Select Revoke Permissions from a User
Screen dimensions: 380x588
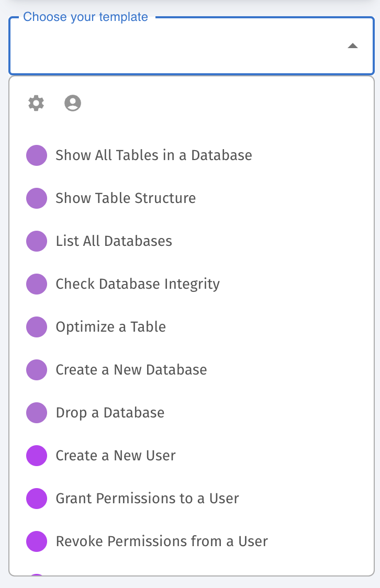click(x=192, y=541)
